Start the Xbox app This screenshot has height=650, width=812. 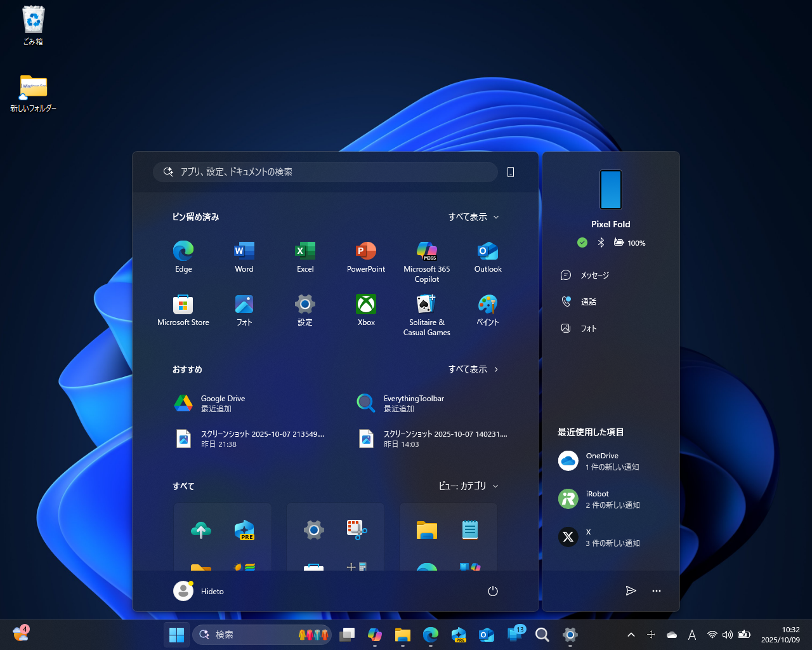click(x=365, y=310)
